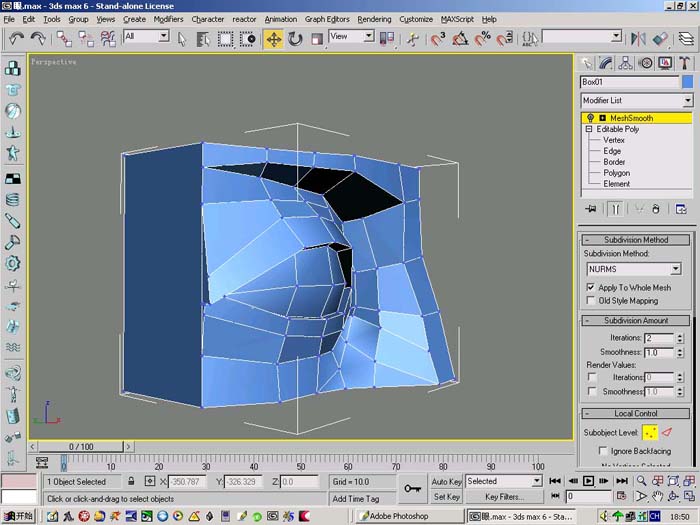The height and width of the screenshot is (525, 700).
Task: Collapse the Editable Poly tree
Action: coord(589,129)
